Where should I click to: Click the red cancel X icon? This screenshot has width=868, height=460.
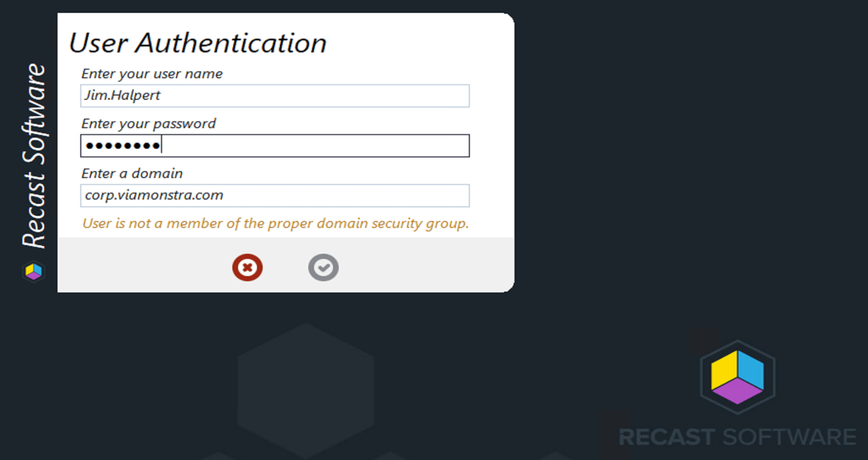(247, 267)
